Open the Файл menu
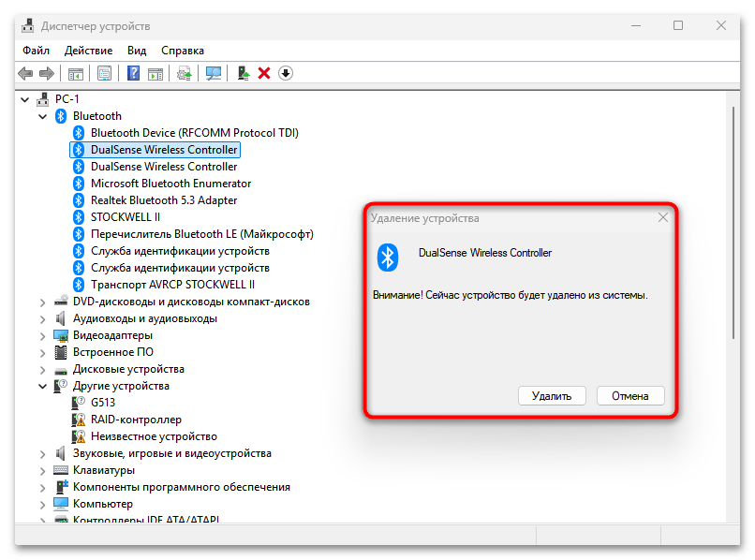Image resolution: width=755 pixels, height=560 pixels. point(37,51)
